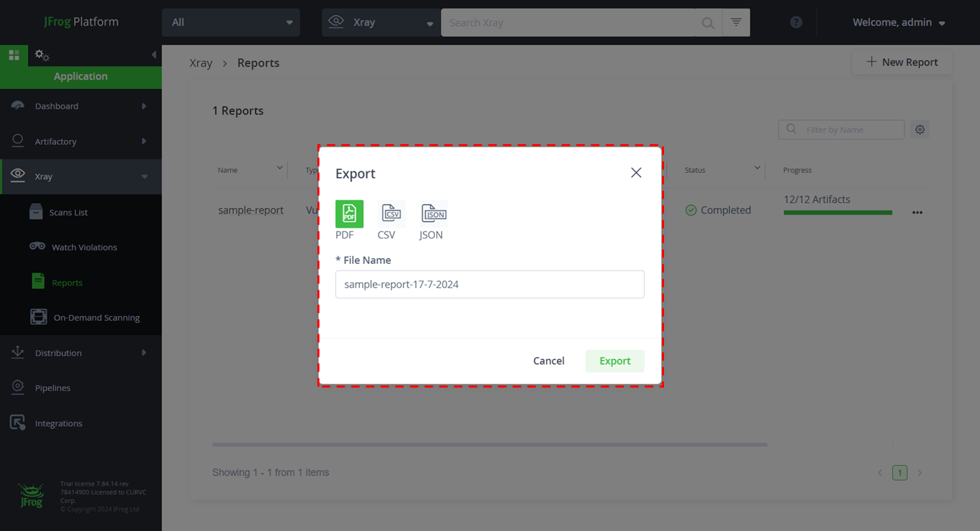Open the Welcome, admin user menu

899,22
